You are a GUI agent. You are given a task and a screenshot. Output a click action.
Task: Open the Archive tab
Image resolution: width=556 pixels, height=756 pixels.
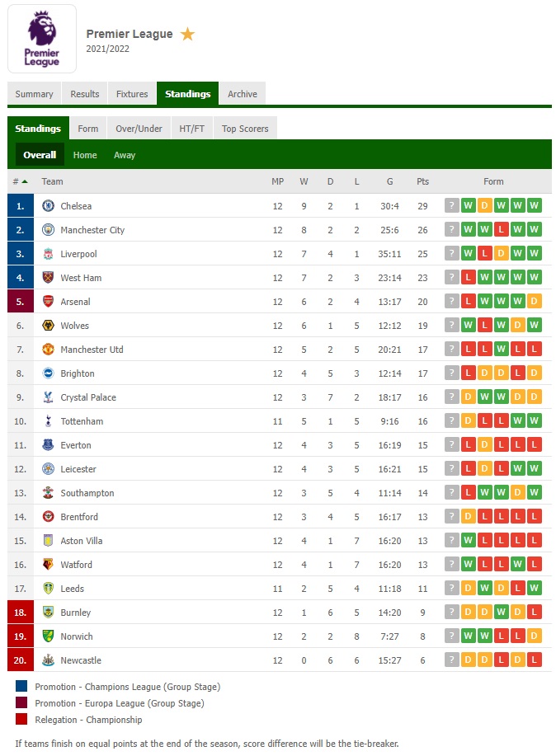243,94
